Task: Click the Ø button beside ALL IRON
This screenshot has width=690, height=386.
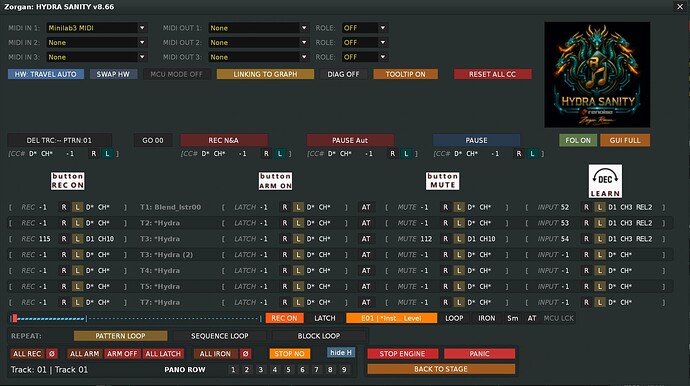Action: point(246,353)
